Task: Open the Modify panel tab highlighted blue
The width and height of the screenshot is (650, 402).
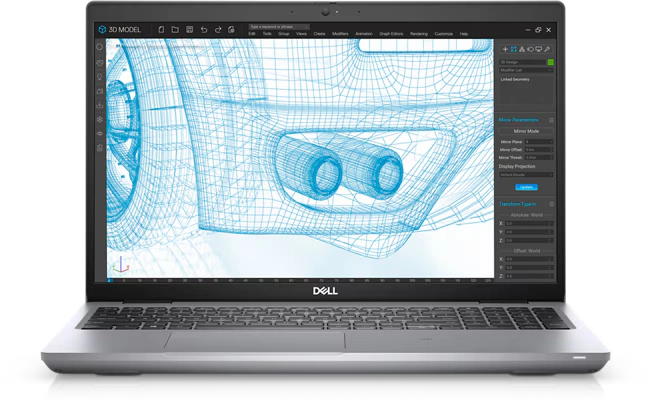Action: tap(514, 49)
